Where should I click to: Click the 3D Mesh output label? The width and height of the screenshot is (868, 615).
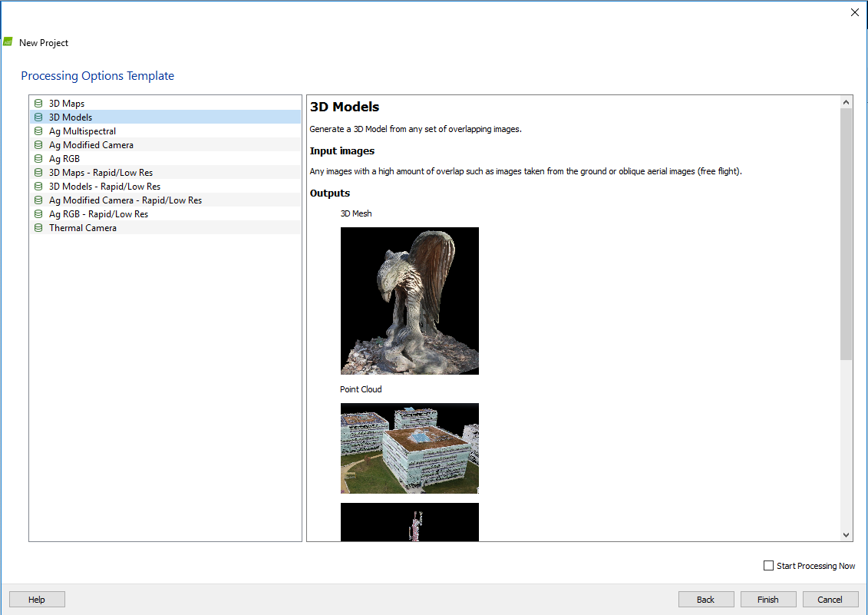(x=356, y=213)
